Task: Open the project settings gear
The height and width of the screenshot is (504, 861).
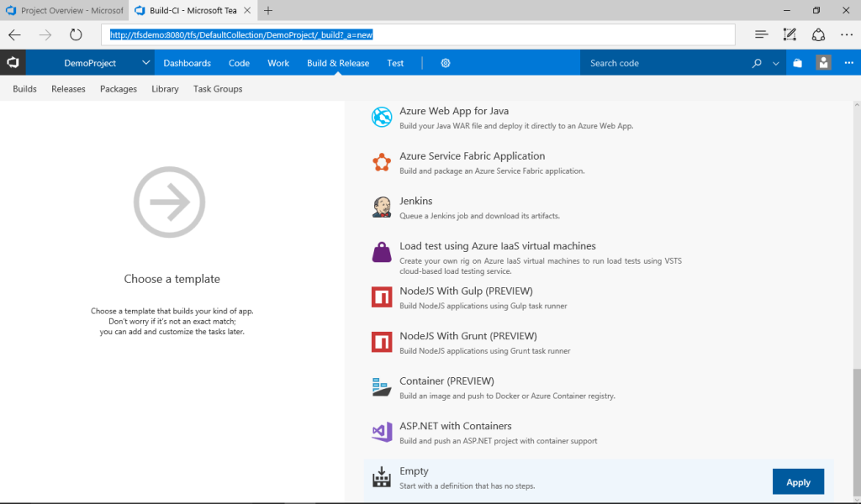Action: 445,62
